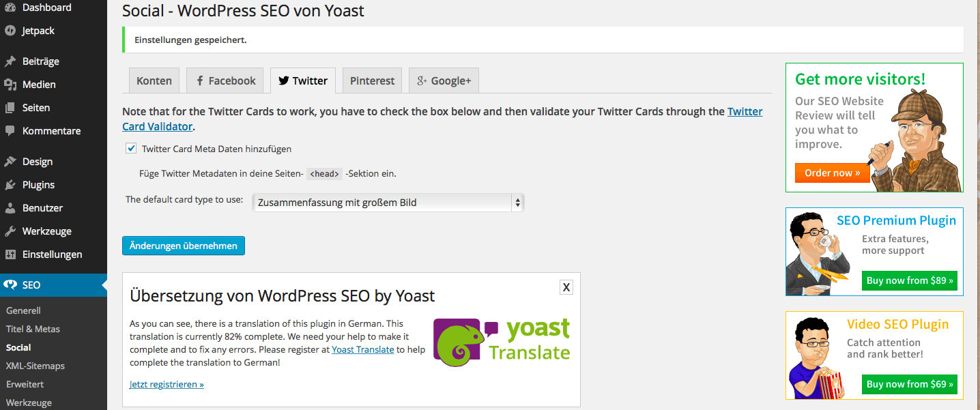
Task: Switch to the Facebook tab
Action: pyautogui.click(x=225, y=80)
